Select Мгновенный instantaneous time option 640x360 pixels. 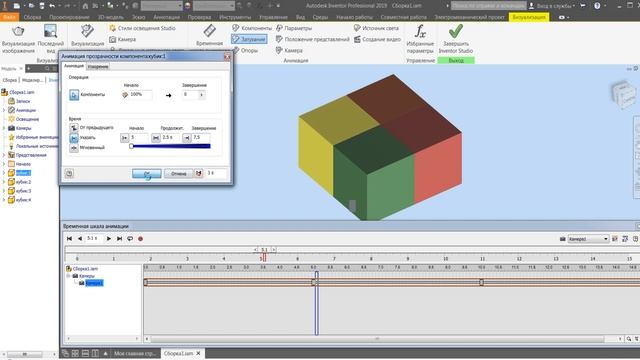pos(73,148)
